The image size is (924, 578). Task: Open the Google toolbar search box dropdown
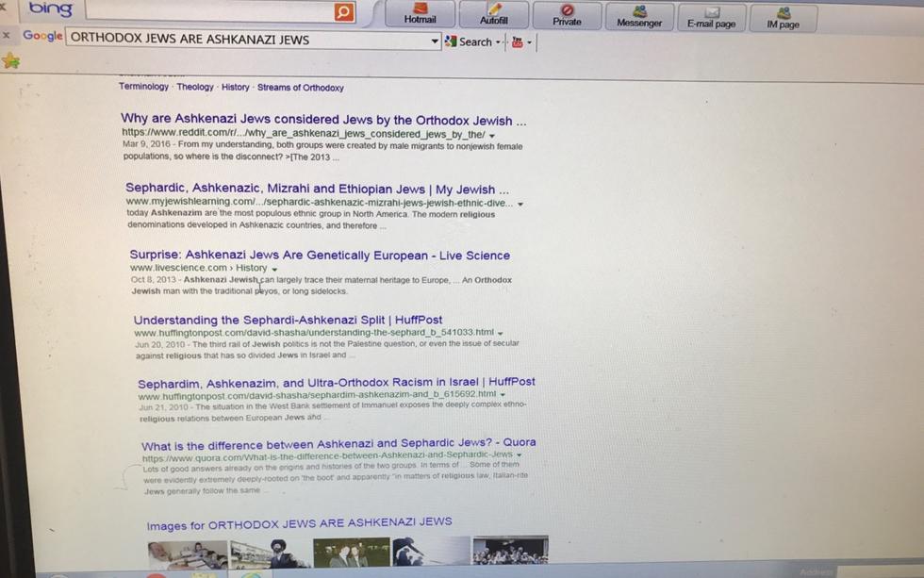pos(435,41)
